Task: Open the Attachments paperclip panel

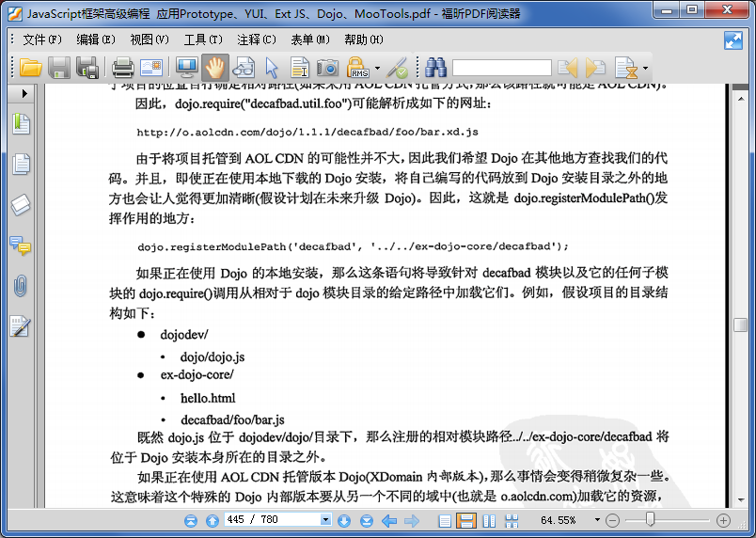Action: pyautogui.click(x=21, y=286)
